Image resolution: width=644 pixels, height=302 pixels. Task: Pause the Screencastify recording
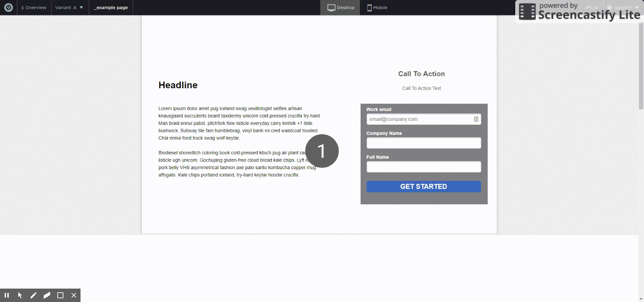pyautogui.click(x=7, y=295)
